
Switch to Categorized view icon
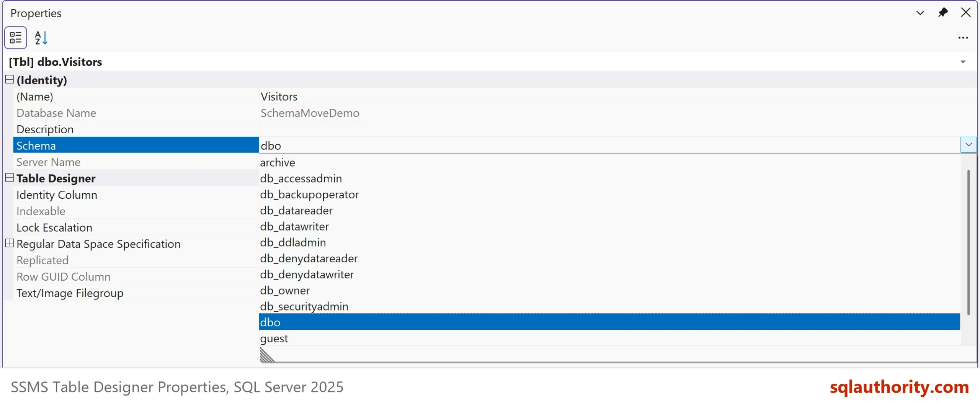point(16,38)
